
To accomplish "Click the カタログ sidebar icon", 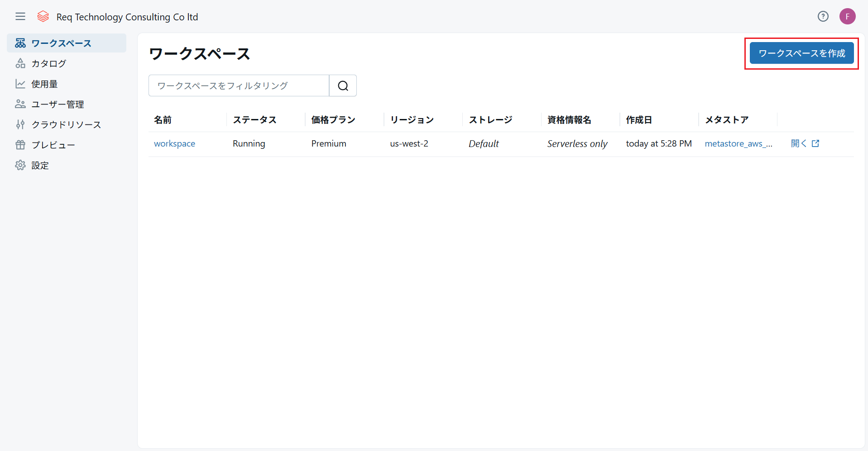I will [x=20, y=64].
